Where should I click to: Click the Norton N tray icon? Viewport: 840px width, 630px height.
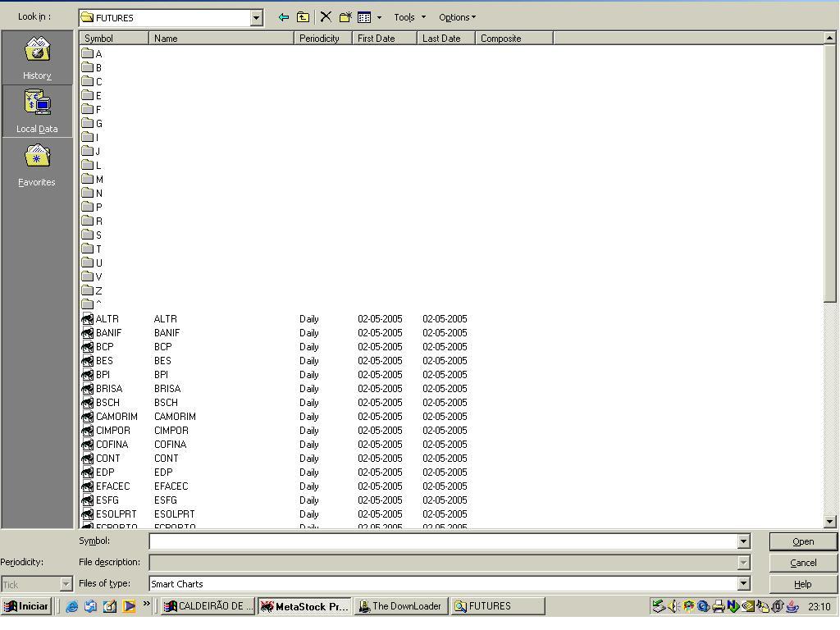(x=733, y=606)
